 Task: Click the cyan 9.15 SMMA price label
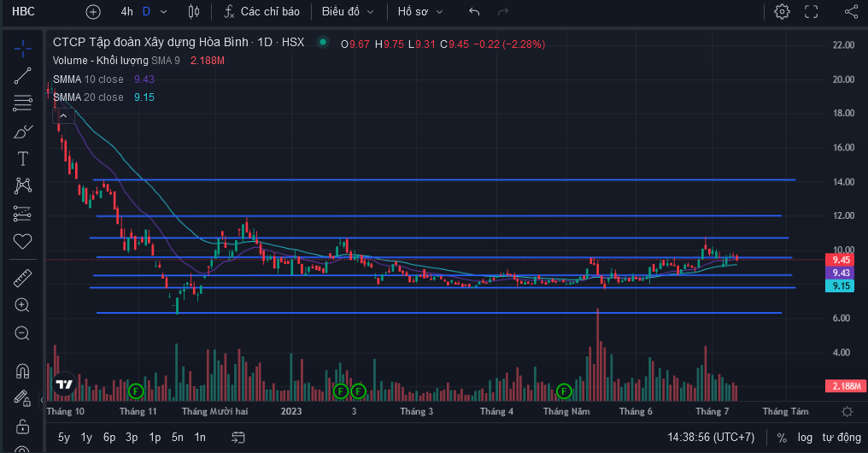click(x=841, y=286)
